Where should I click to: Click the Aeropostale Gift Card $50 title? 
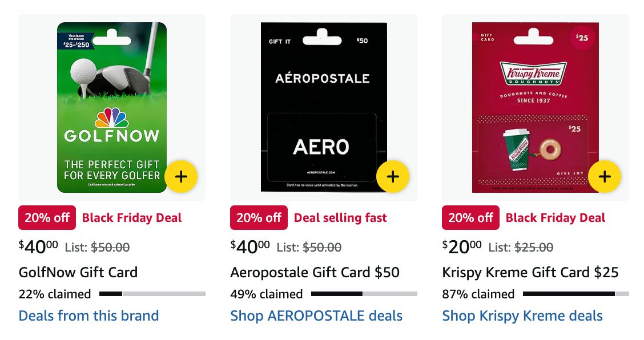pos(315,272)
